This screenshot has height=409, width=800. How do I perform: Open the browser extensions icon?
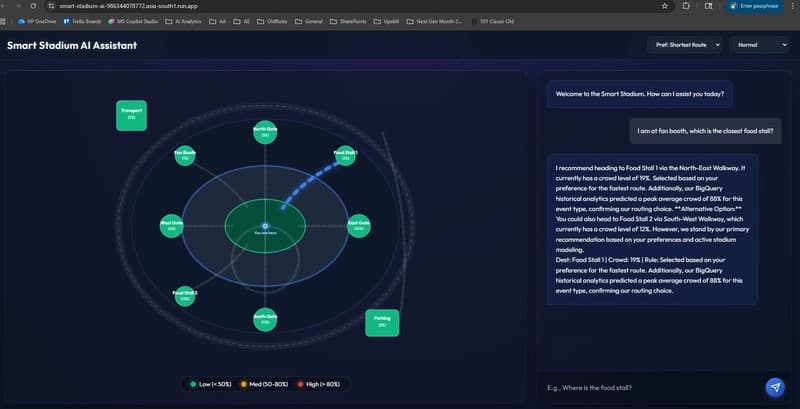tap(686, 6)
